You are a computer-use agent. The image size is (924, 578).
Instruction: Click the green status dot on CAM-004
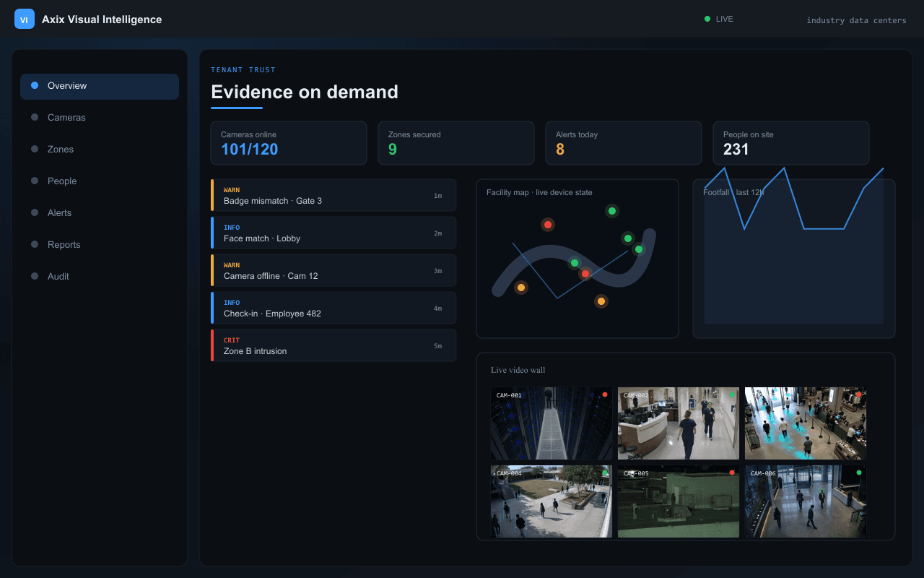(605, 473)
